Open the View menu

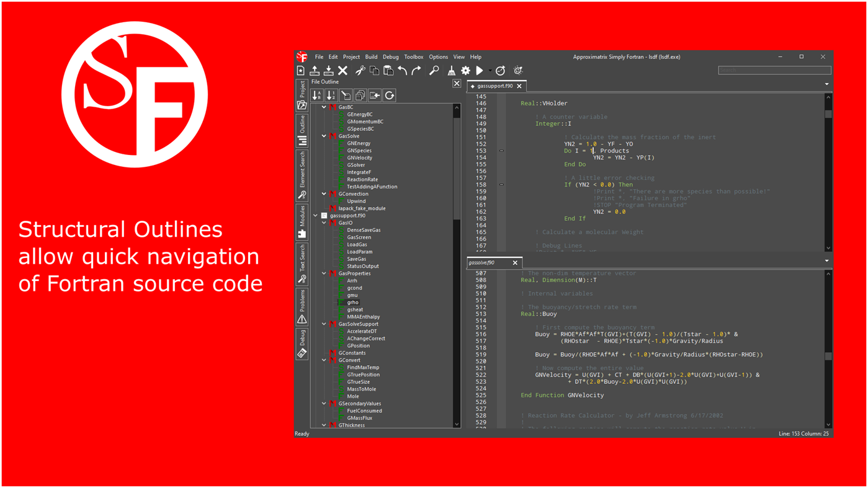(459, 57)
